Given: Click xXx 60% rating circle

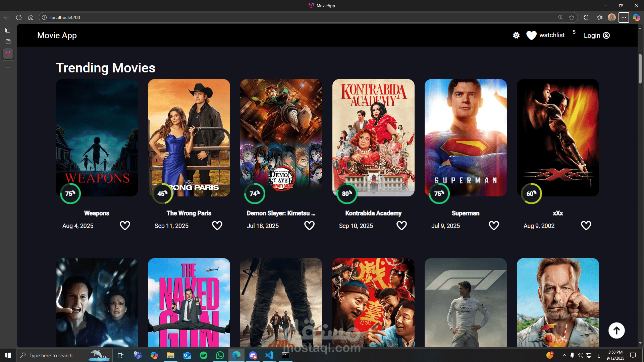Looking at the screenshot, I should [x=532, y=193].
